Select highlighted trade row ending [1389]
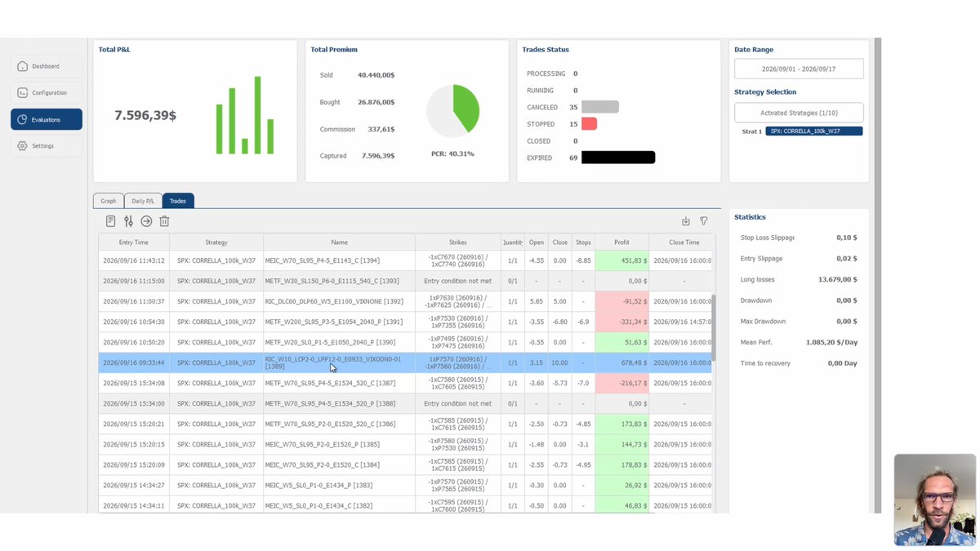The image size is (980, 551). [x=405, y=362]
